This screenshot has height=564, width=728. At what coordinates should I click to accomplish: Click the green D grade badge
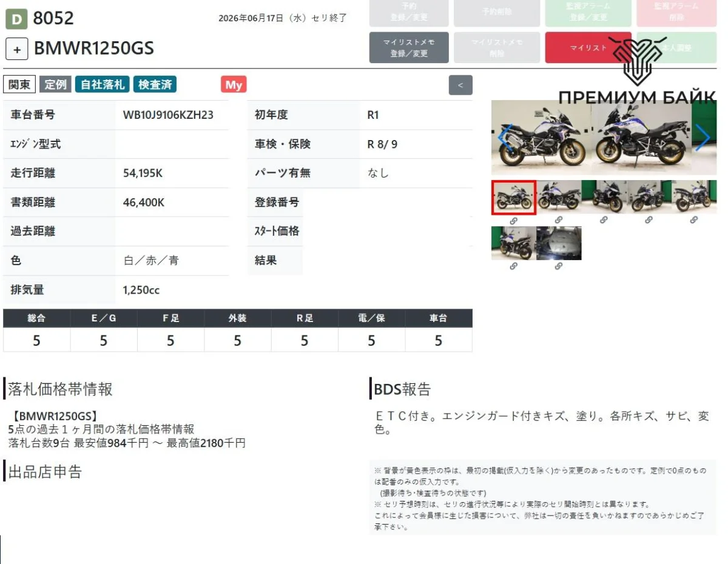(x=16, y=19)
